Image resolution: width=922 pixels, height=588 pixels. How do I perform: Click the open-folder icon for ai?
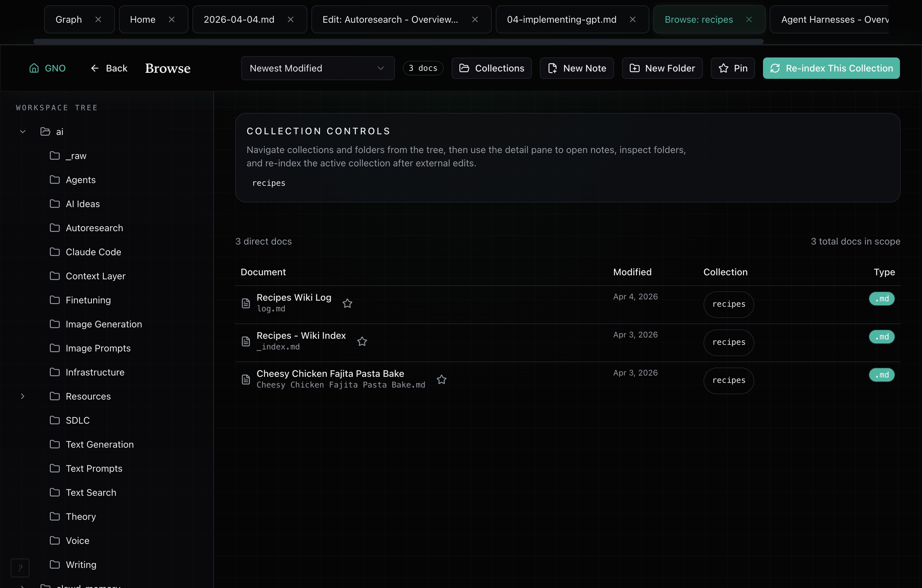point(45,132)
